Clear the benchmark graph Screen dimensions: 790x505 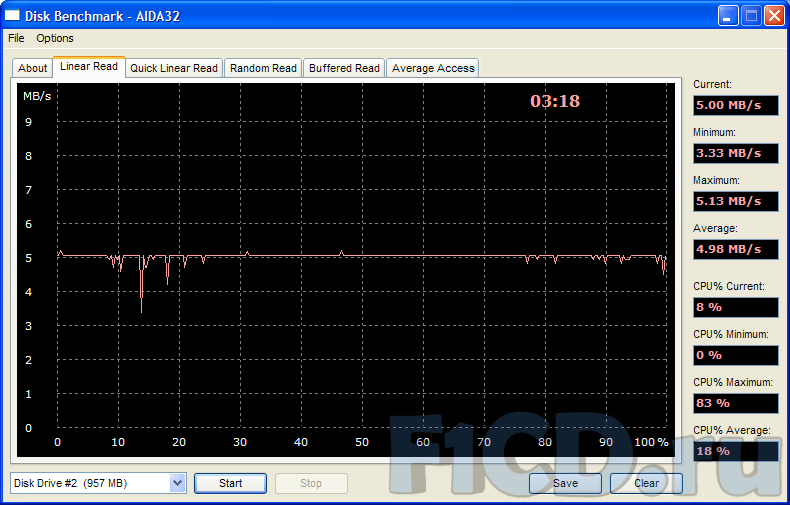(x=646, y=483)
